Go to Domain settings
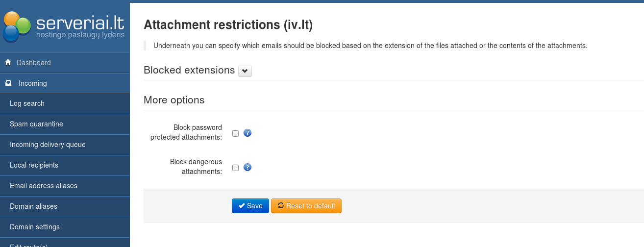644x247 pixels. click(35, 227)
